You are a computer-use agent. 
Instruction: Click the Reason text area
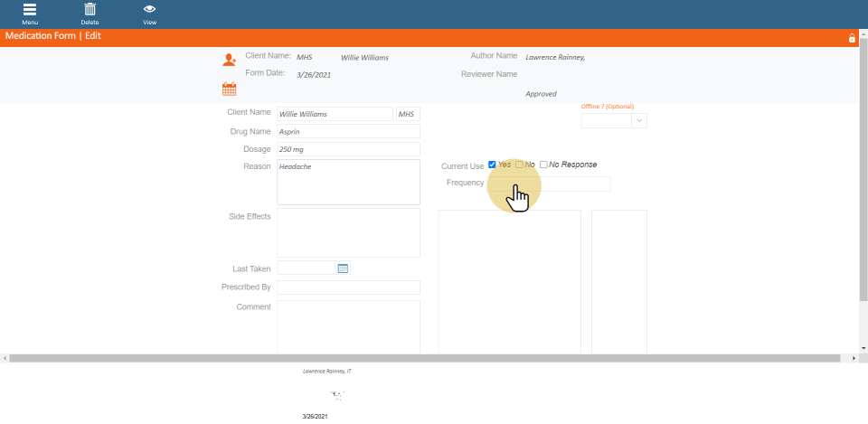coord(348,182)
